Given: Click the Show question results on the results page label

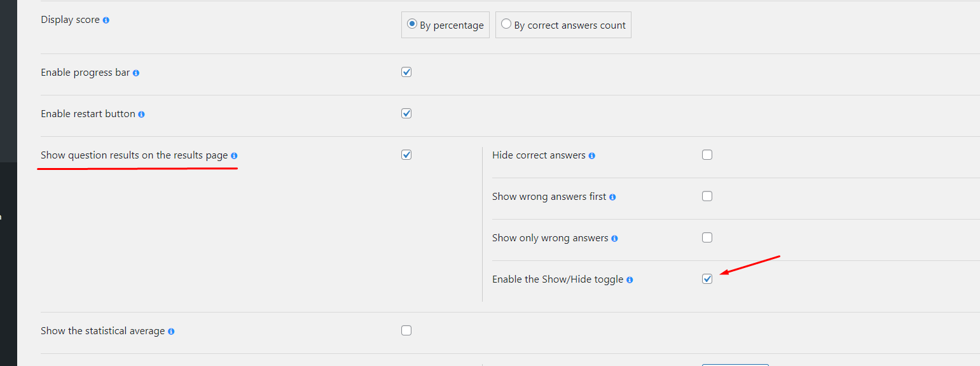Looking at the screenshot, I should tap(134, 155).
